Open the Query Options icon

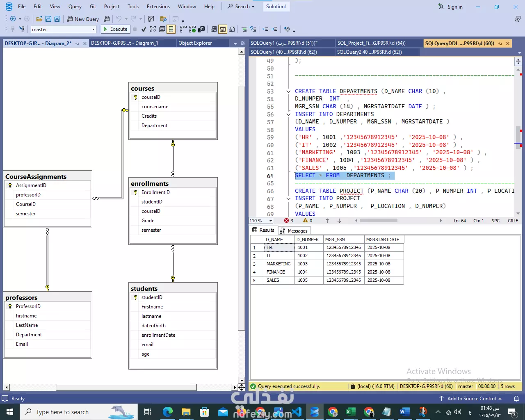(162, 29)
